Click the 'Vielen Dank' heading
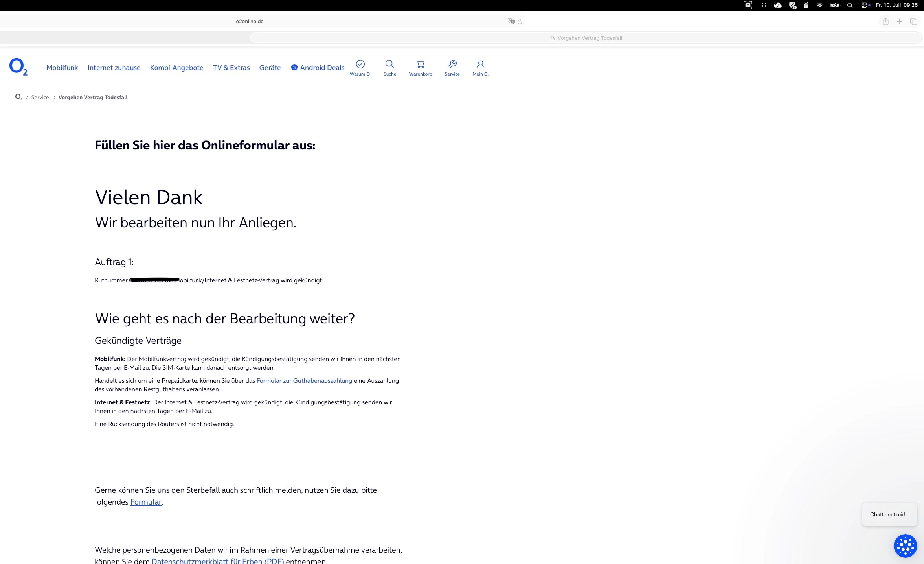Image resolution: width=924 pixels, height=564 pixels. pyautogui.click(x=149, y=197)
